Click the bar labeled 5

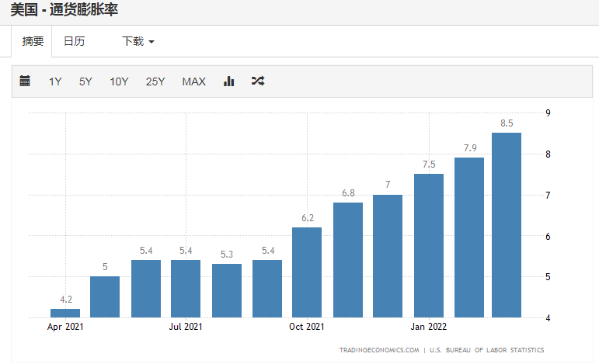coord(105,296)
